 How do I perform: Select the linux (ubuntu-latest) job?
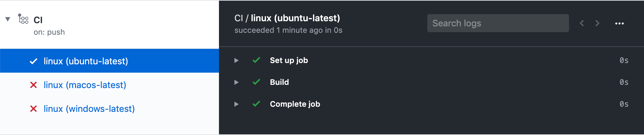pyautogui.click(x=109, y=61)
